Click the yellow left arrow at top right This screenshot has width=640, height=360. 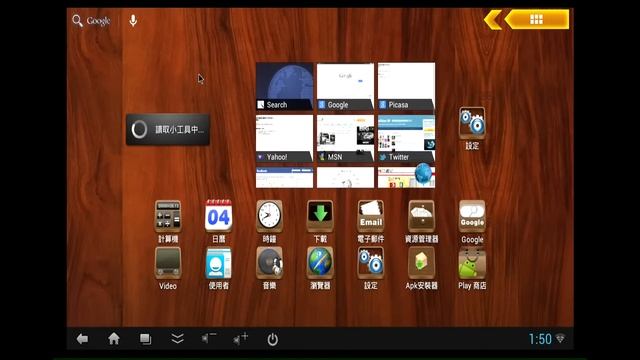(493, 20)
